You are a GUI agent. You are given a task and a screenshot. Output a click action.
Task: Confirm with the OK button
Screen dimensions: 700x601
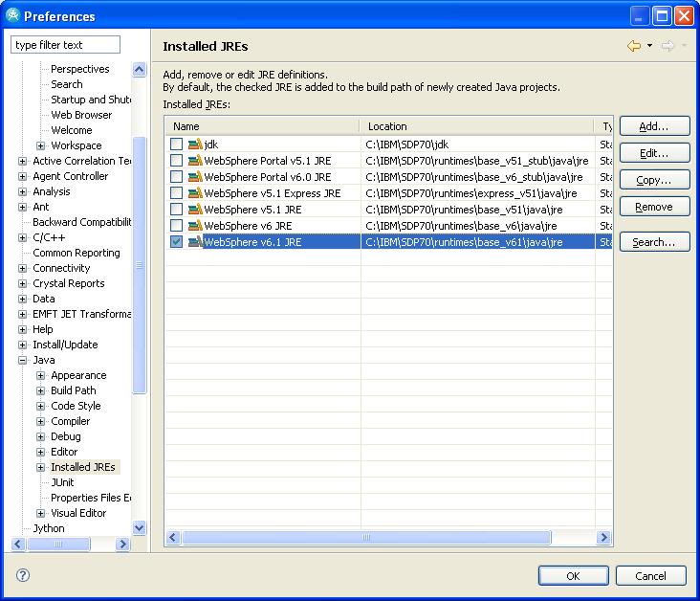573,576
